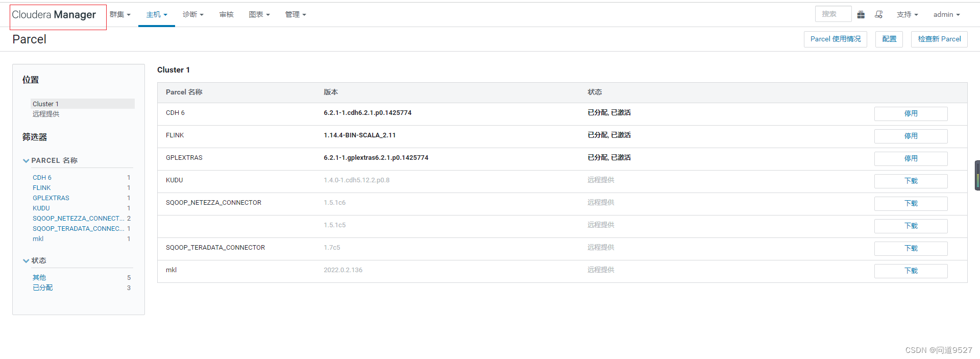Viewport: 980px width, 359px height.
Task: Filter by FLINK parcel name
Action: click(42, 188)
